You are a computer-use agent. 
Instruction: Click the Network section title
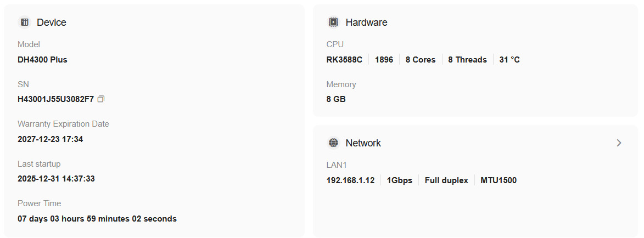[x=363, y=143]
